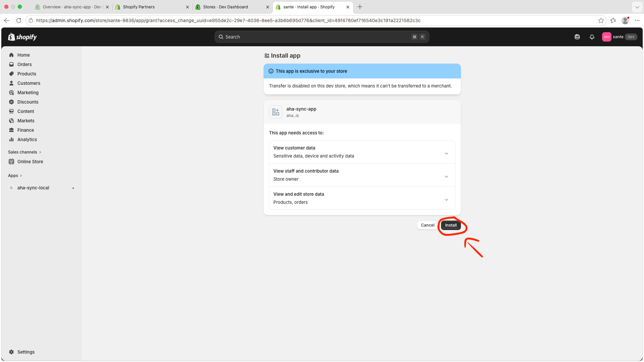Open Settings at the bottom of the sidebar
Viewport: 644px width, 362px height.
26,352
